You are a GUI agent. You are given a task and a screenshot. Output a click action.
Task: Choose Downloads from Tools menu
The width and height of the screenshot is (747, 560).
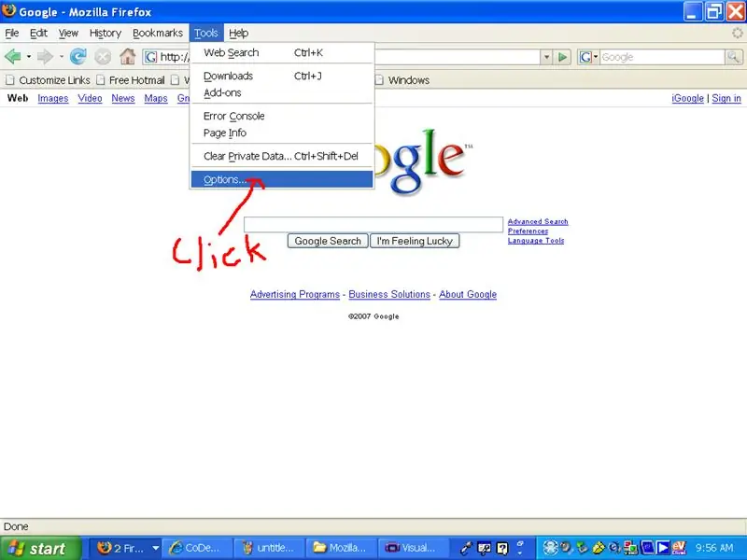282,76
